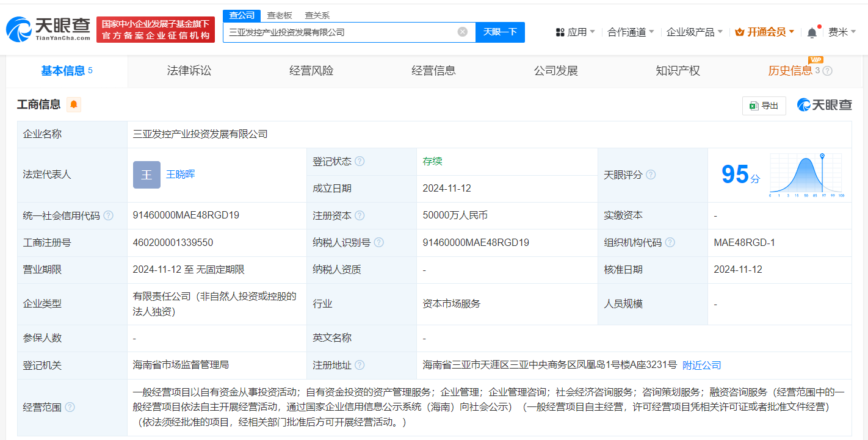Open notifications bell in top bar

[x=812, y=32]
